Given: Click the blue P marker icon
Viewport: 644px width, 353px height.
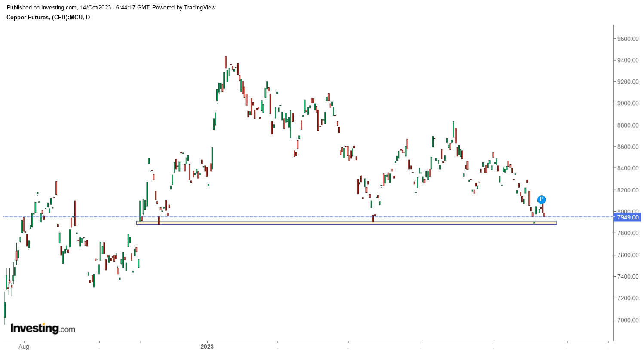Looking at the screenshot, I should coord(542,199).
